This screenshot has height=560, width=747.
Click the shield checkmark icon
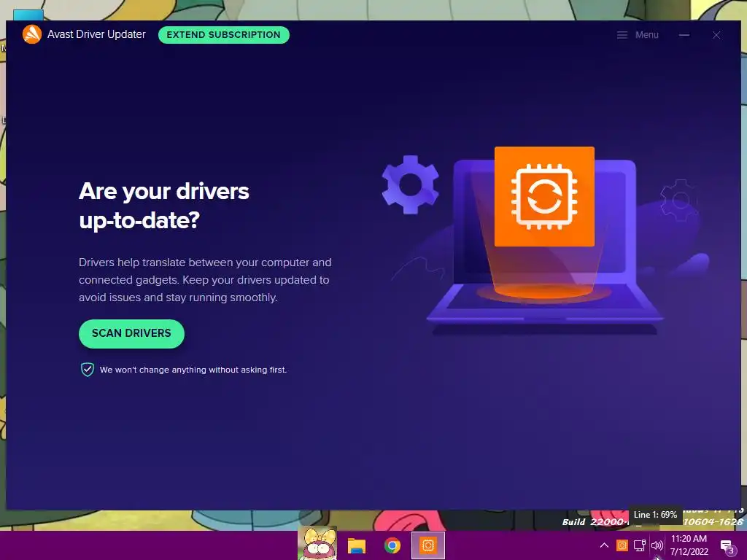coord(88,370)
